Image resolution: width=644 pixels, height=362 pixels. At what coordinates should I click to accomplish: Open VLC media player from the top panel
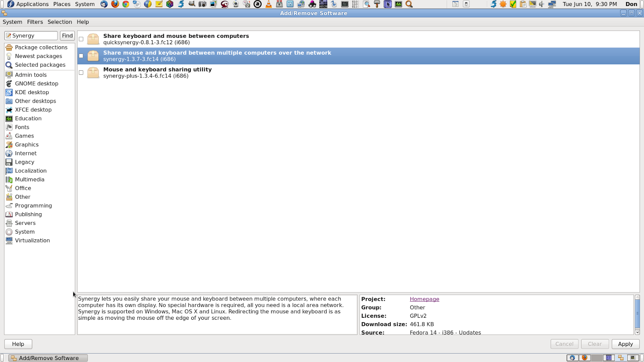pyautogui.click(x=268, y=4)
